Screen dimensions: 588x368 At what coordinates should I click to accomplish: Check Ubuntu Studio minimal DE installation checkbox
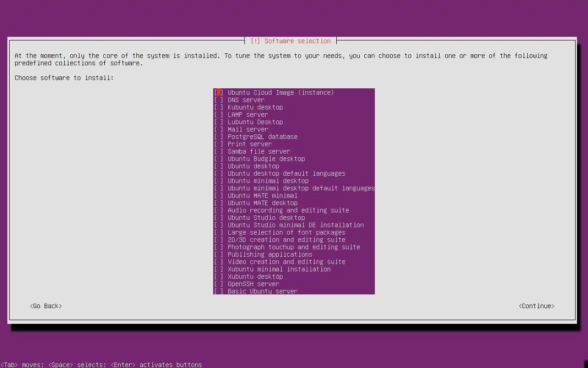tap(219, 225)
